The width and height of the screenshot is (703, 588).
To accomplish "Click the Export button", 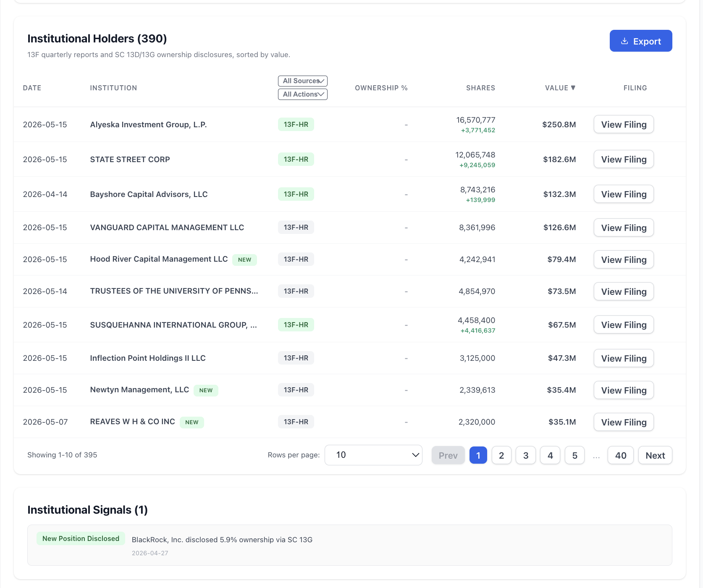I will [641, 41].
